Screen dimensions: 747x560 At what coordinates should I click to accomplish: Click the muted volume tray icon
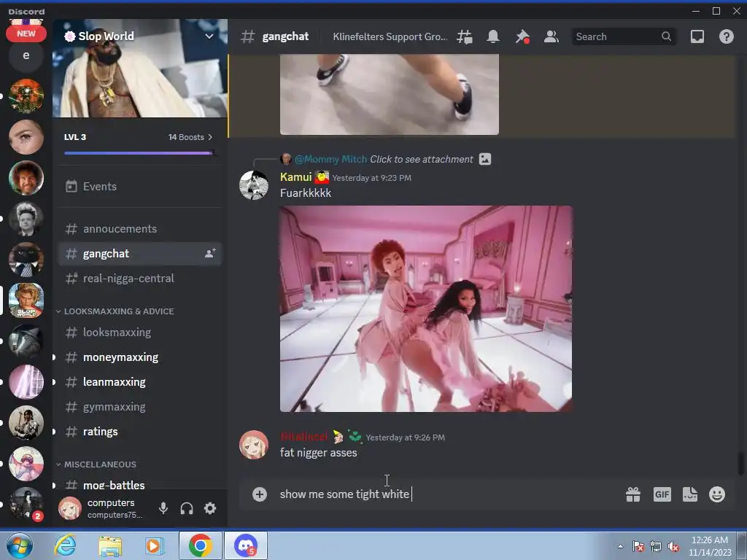pos(673,546)
